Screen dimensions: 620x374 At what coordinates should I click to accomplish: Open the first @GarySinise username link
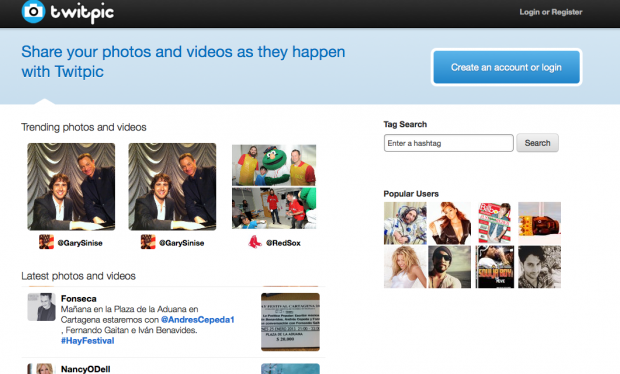point(80,243)
